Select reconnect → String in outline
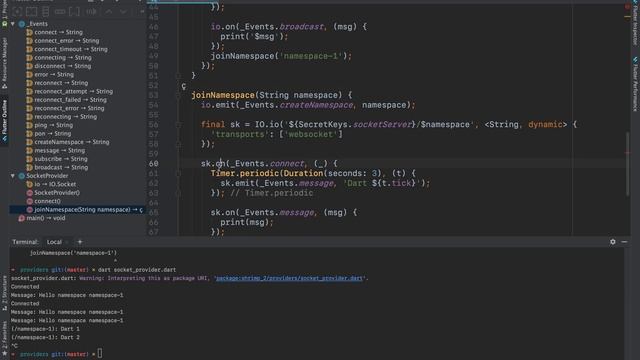Viewport: 640px width, 360px height. 61,83
